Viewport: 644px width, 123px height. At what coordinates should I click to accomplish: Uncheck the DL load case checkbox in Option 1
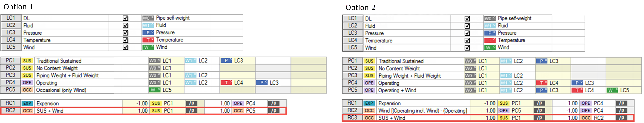pyautogui.click(x=125, y=18)
